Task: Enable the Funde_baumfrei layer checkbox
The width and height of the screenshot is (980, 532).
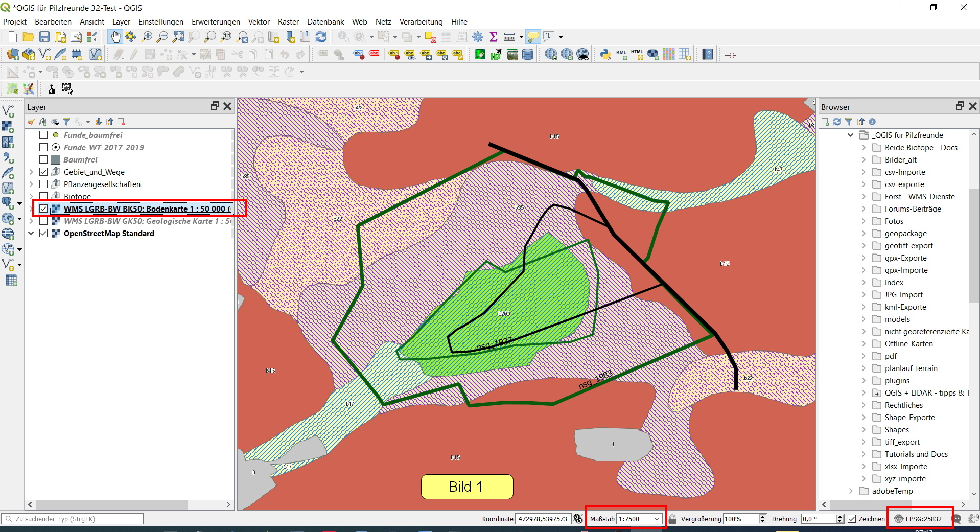Action: point(43,135)
